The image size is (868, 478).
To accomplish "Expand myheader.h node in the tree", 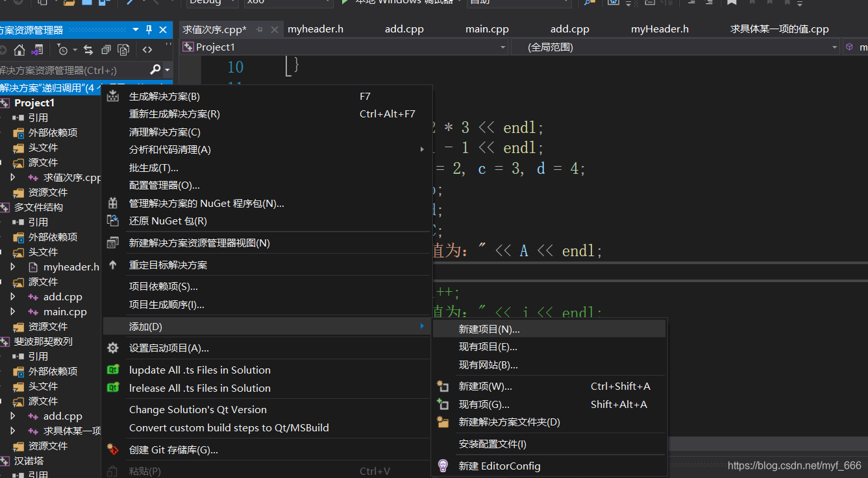I will point(12,267).
